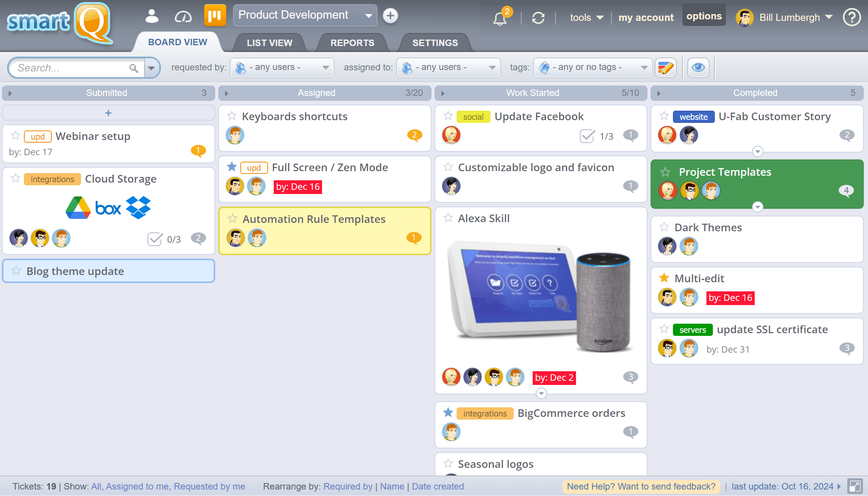Click the add project plus icon

pos(390,16)
